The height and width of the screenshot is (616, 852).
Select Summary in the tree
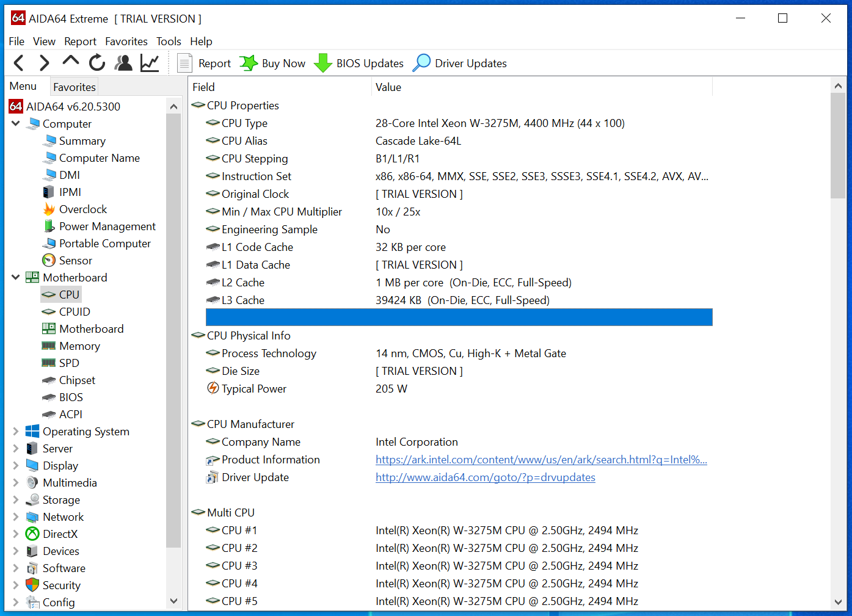pos(74,140)
